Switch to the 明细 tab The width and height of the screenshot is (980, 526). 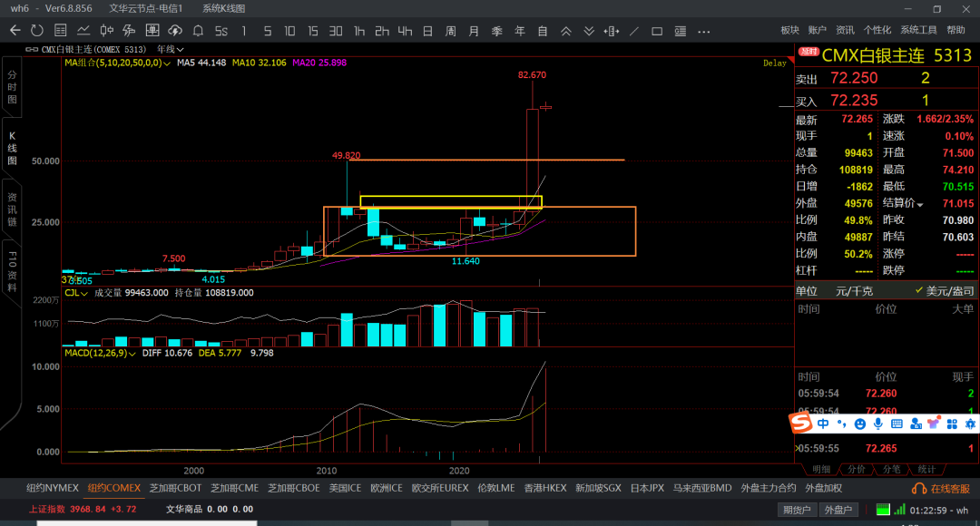pos(821,469)
